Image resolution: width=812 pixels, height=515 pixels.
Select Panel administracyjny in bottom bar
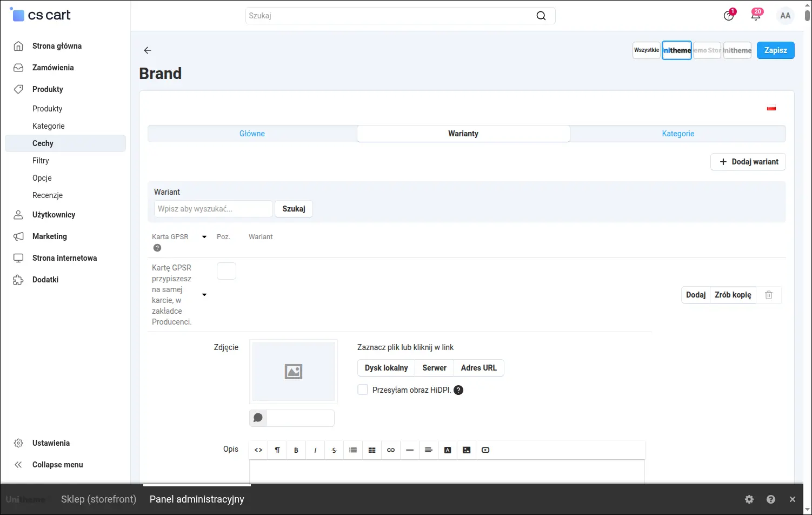(197, 499)
